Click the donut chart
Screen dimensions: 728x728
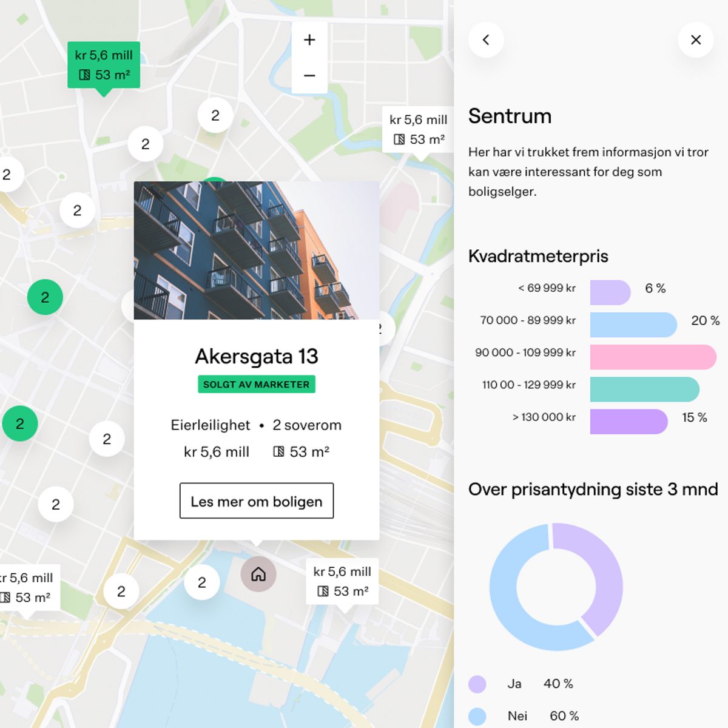(x=556, y=587)
